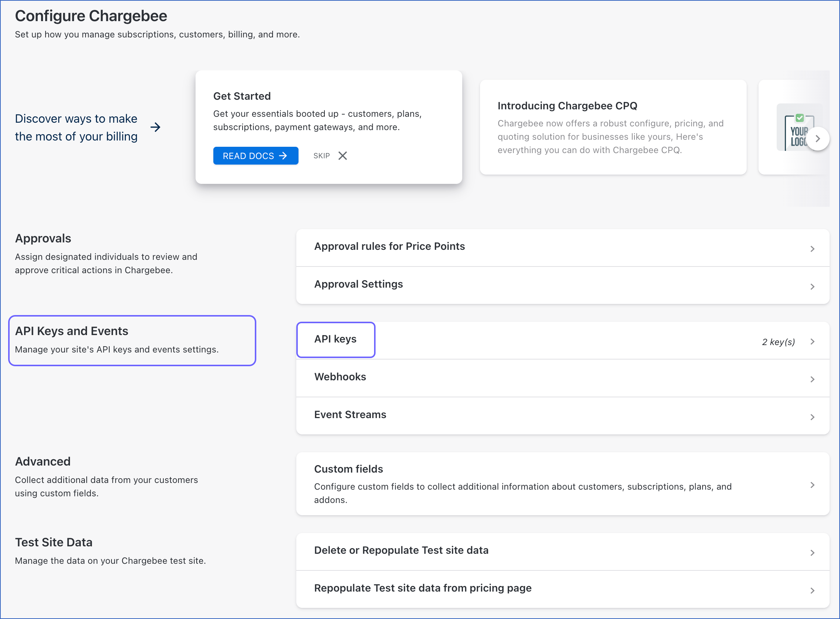Click chevron on Event Streams row

pos(812,417)
